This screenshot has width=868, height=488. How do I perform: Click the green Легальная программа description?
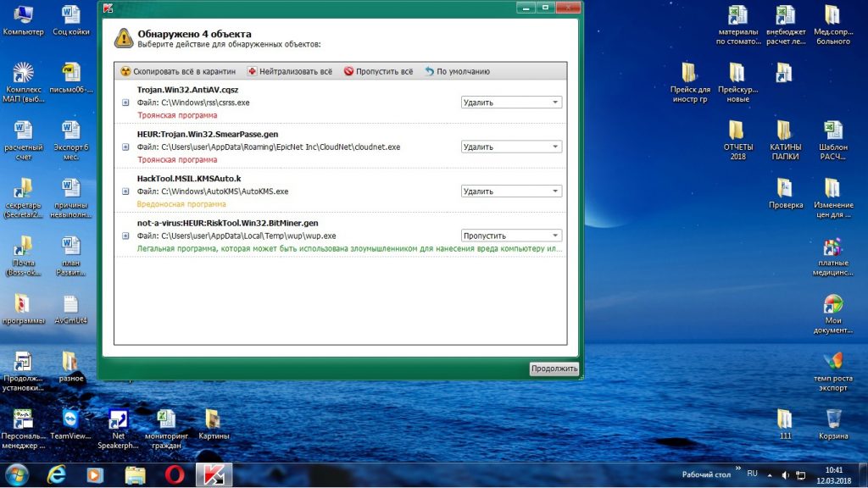click(x=349, y=249)
